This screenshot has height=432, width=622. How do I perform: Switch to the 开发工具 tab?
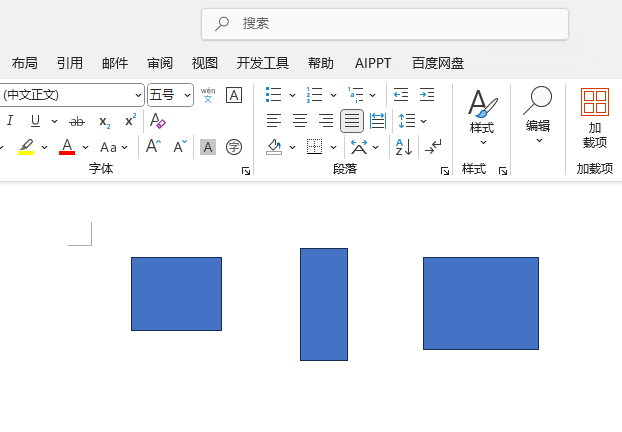pyautogui.click(x=263, y=63)
